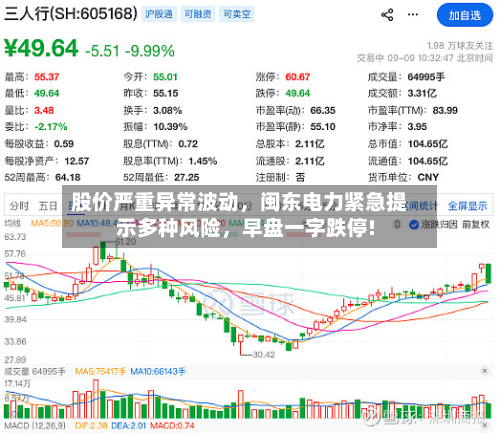Screen dimensions: 500x433
Task: Click the 均线 moving average label
Action: point(13,223)
